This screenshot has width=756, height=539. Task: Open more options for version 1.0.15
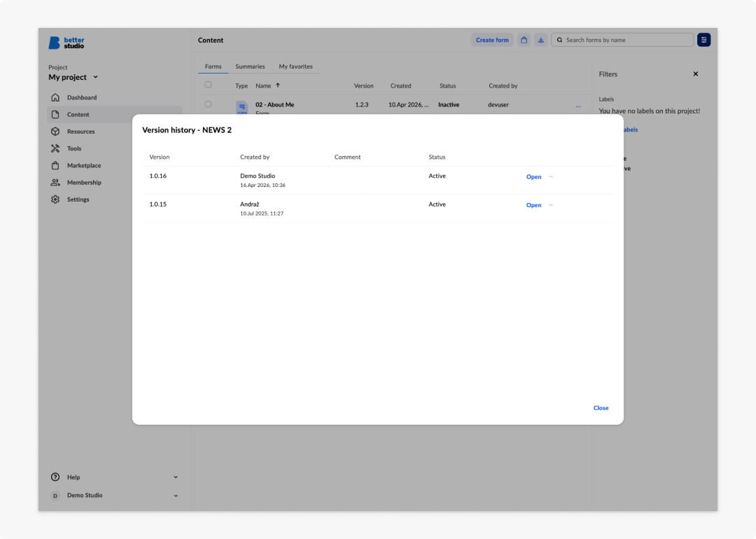click(x=551, y=205)
